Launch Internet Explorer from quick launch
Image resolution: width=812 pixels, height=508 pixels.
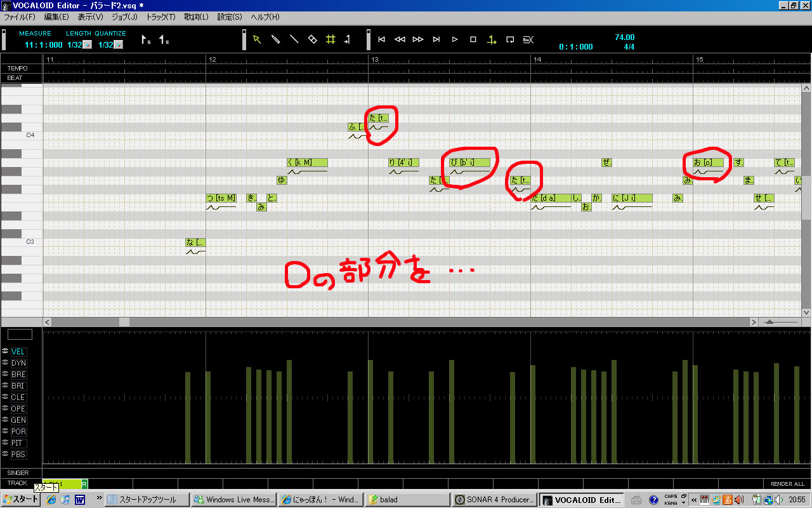coord(51,500)
